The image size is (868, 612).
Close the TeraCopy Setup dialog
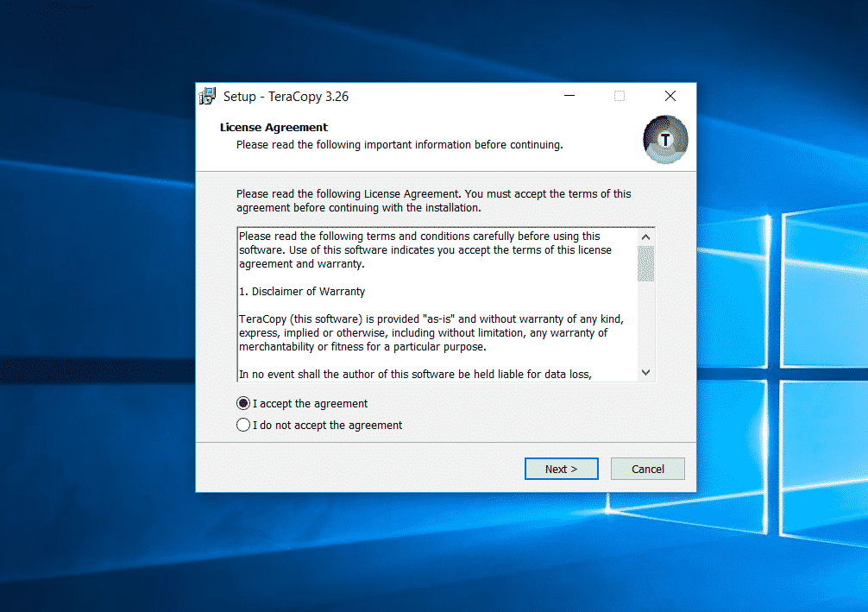[x=670, y=96]
